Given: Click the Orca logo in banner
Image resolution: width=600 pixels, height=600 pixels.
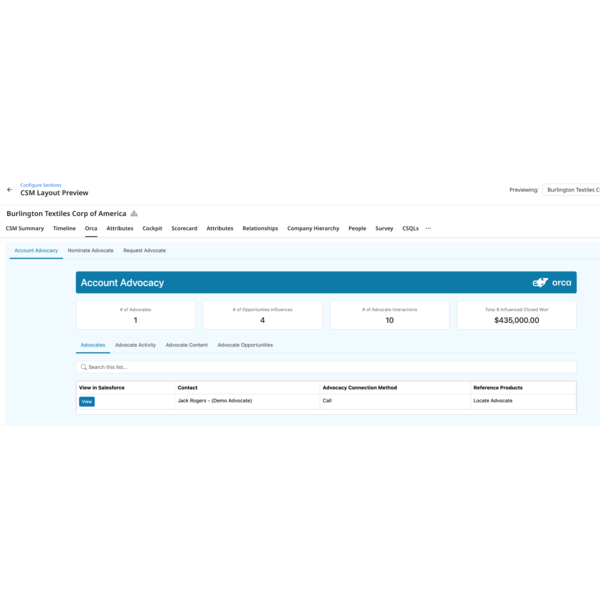Looking at the screenshot, I should click(x=551, y=282).
